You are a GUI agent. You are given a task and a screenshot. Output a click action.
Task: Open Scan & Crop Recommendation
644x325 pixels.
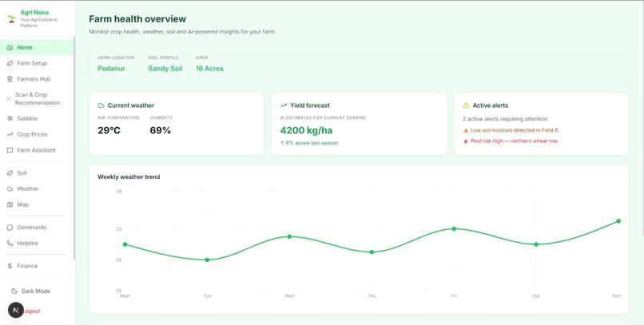click(37, 98)
